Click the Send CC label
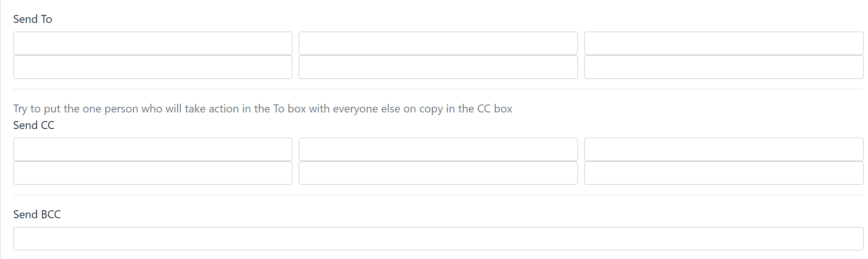Viewport: 868px width, 259px height. click(34, 125)
